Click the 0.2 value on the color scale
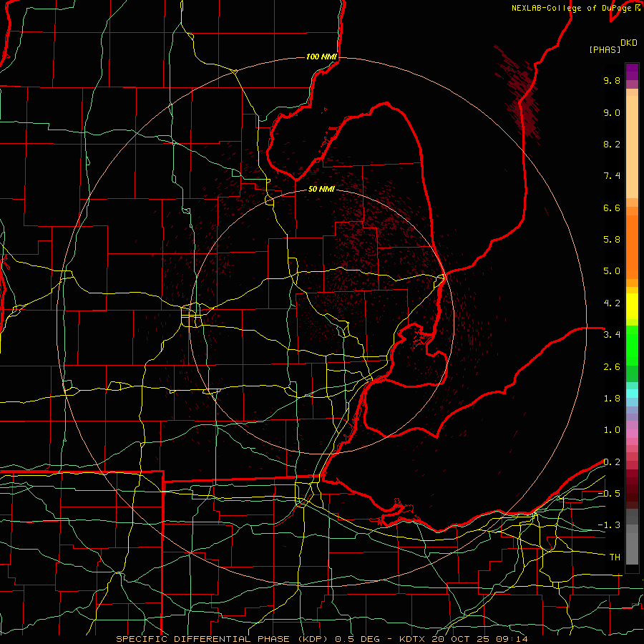Viewport: 644px width, 644px height. click(612, 462)
